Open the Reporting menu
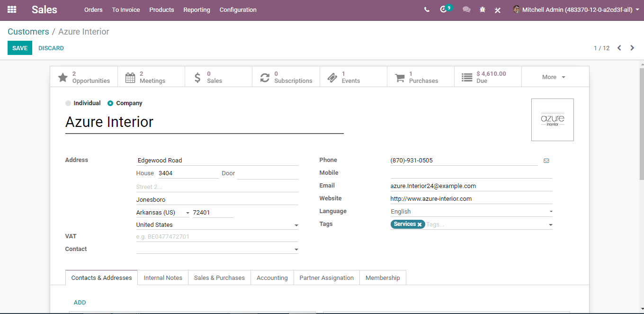This screenshot has width=644, height=314. (x=197, y=9)
